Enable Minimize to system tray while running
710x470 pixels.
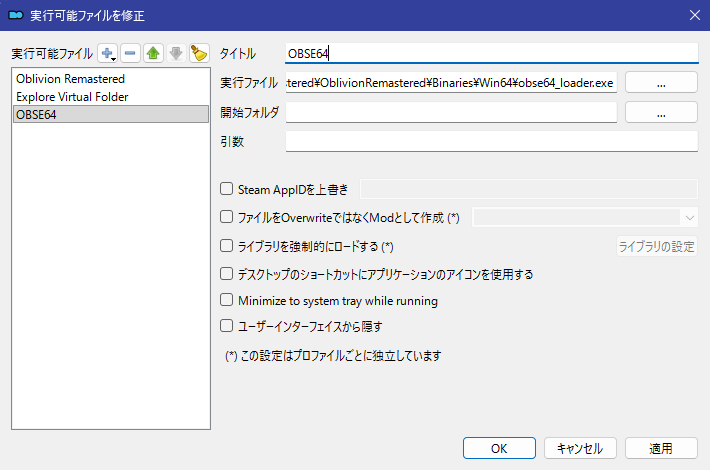coord(226,300)
